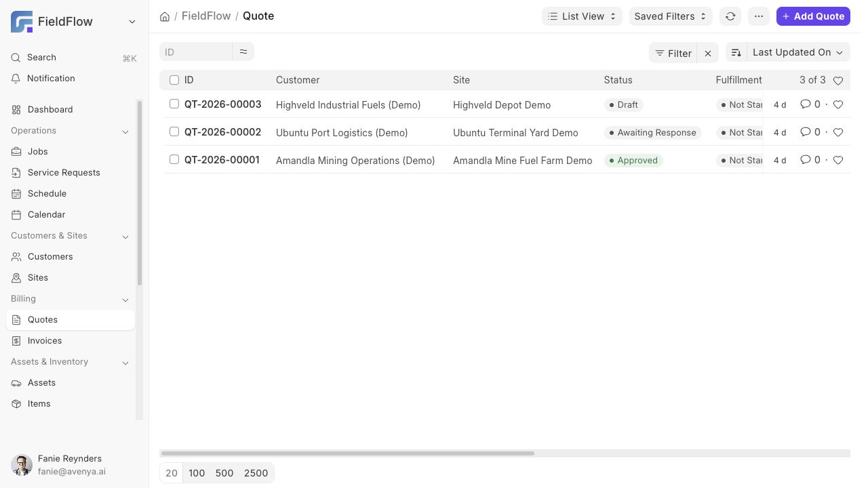The width and height of the screenshot is (868, 488).
Task: Click the ID filter approximate-match icon
Action: coord(243,52)
